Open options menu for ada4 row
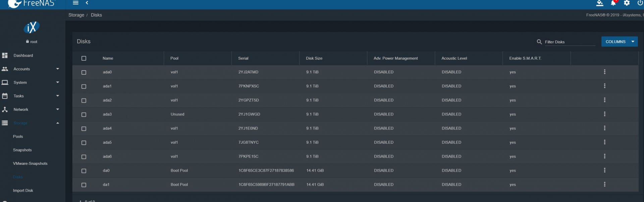Viewport: 644px width, 202px height. pyautogui.click(x=604, y=128)
